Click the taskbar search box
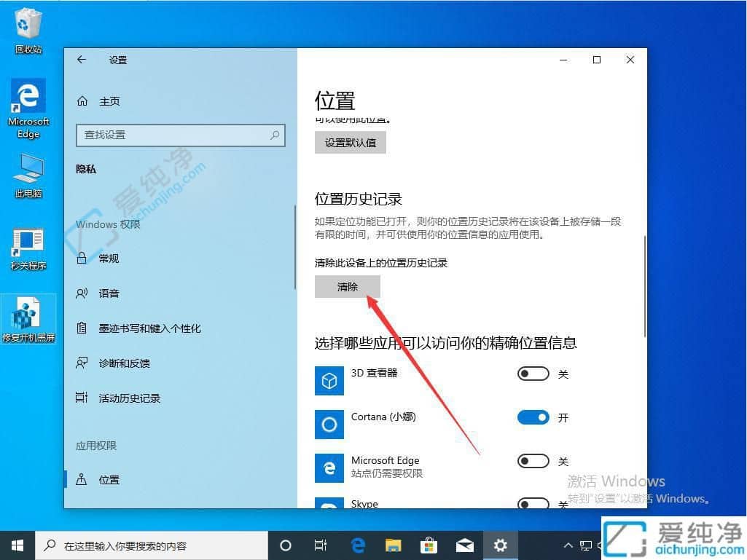The height and width of the screenshot is (560, 747). click(x=152, y=545)
